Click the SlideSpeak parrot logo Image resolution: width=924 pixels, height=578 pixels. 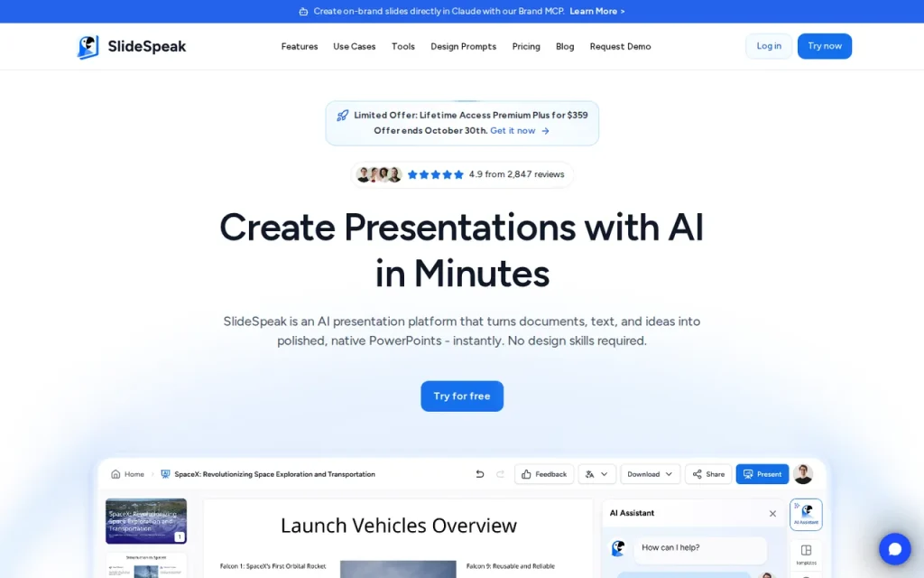[88, 47]
